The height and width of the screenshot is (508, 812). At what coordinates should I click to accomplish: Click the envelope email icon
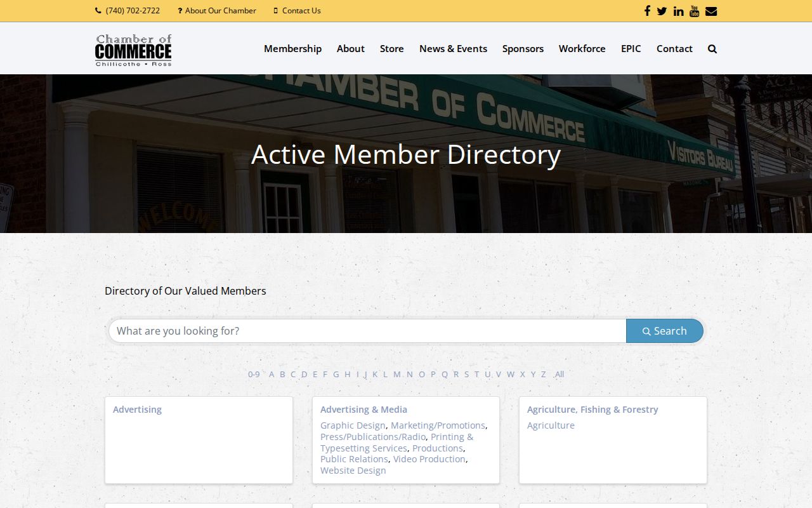711,11
